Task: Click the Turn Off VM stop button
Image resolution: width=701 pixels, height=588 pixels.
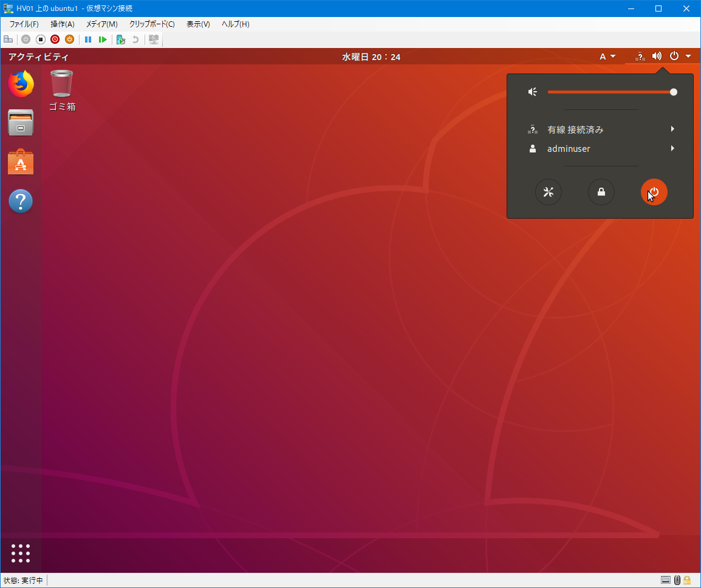Action: (x=41, y=39)
